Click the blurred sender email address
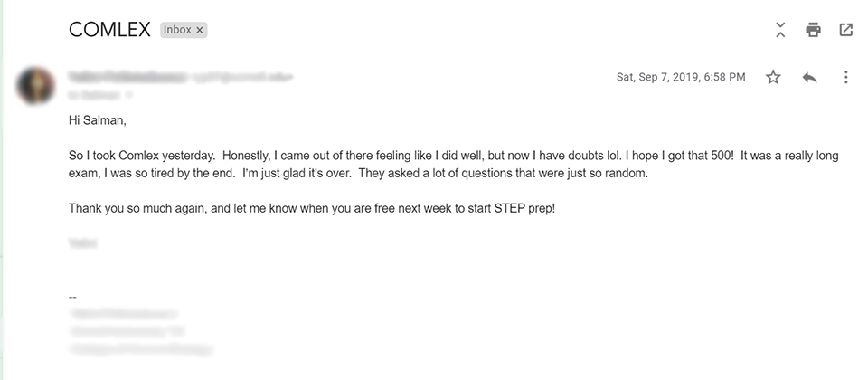868x380 pixels. click(241, 77)
